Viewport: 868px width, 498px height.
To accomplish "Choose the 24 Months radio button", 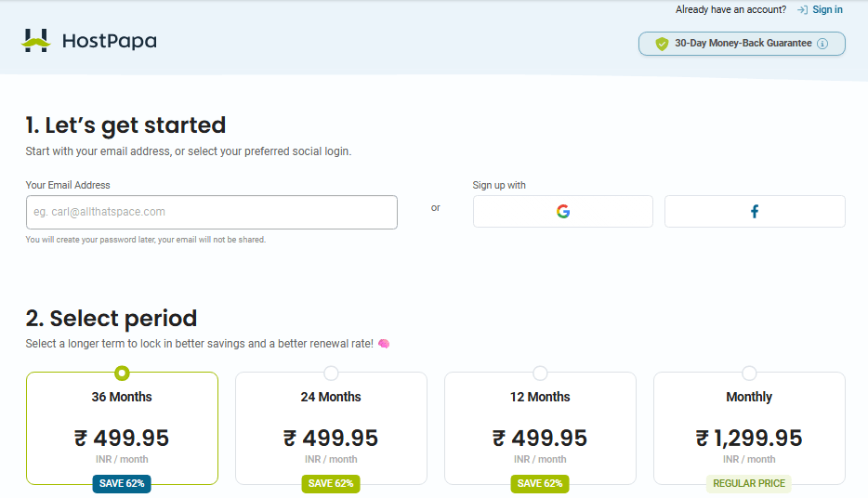I will click(331, 373).
